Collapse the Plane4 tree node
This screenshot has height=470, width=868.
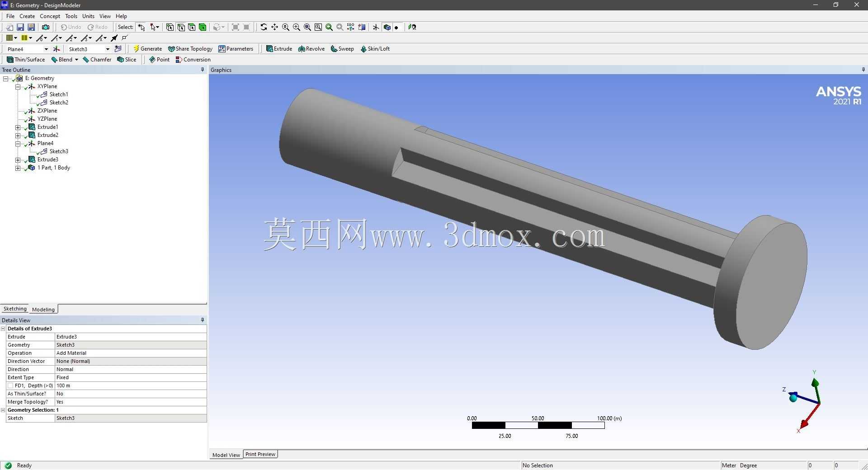(x=18, y=143)
